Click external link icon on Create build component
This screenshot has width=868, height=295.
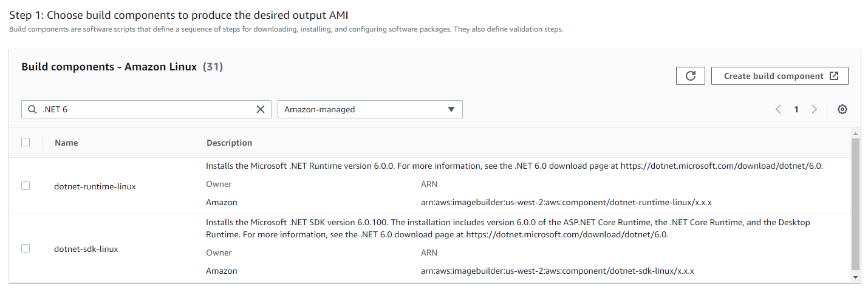[834, 76]
